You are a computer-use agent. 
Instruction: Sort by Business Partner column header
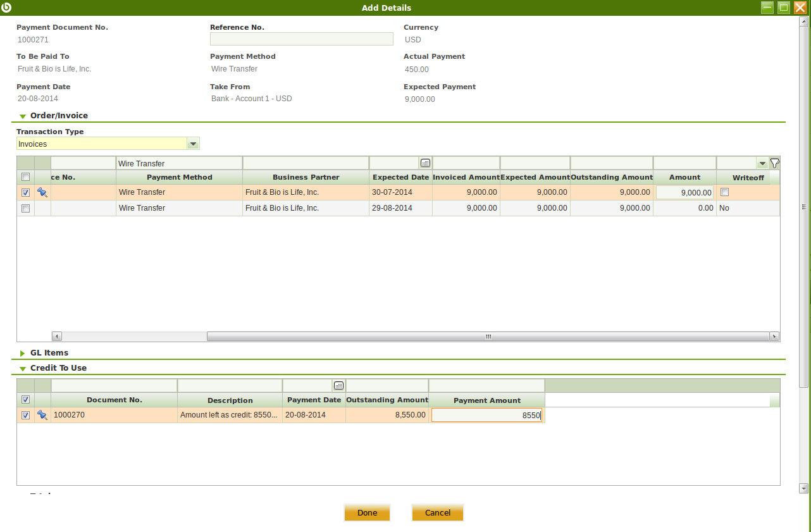(306, 177)
